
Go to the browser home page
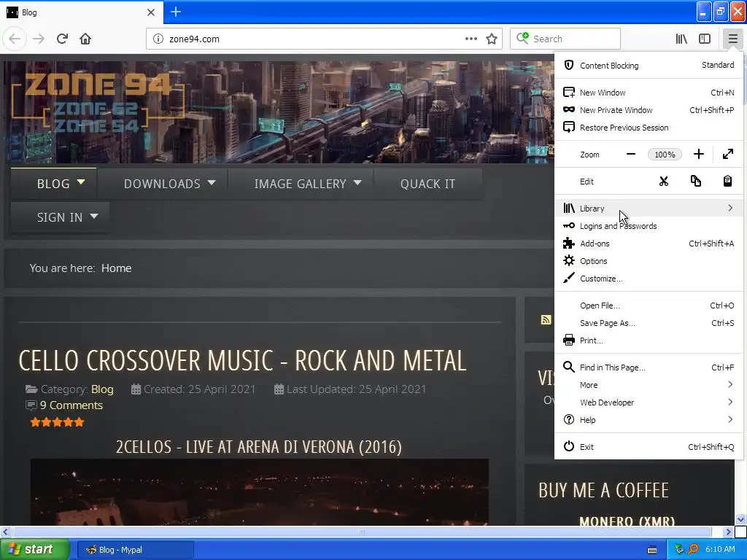(x=85, y=39)
